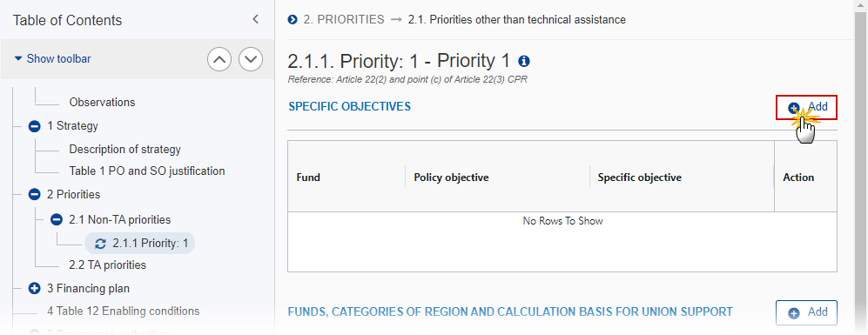Expand the 3 Financing plan node

coord(34,289)
